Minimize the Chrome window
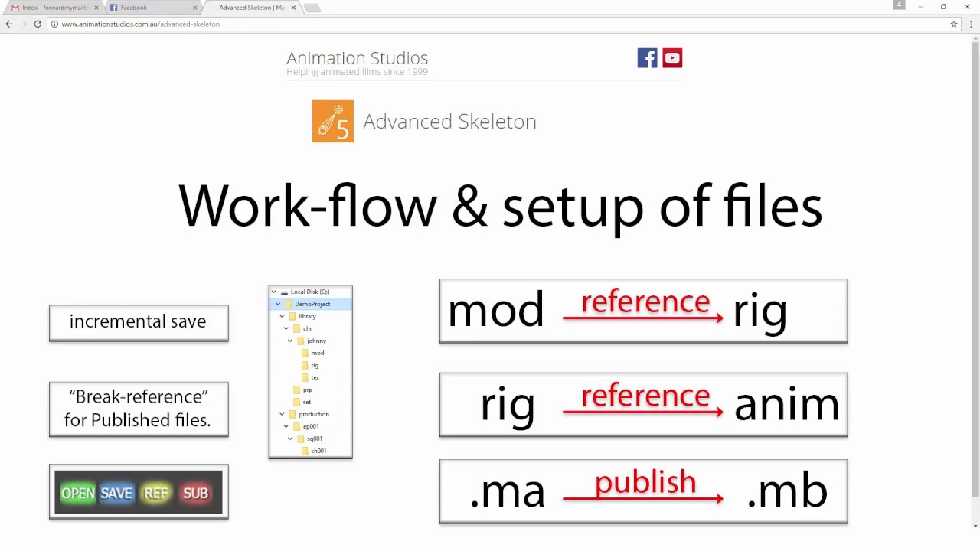The height and width of the screenshot is (551, 980). coord(921,7)
